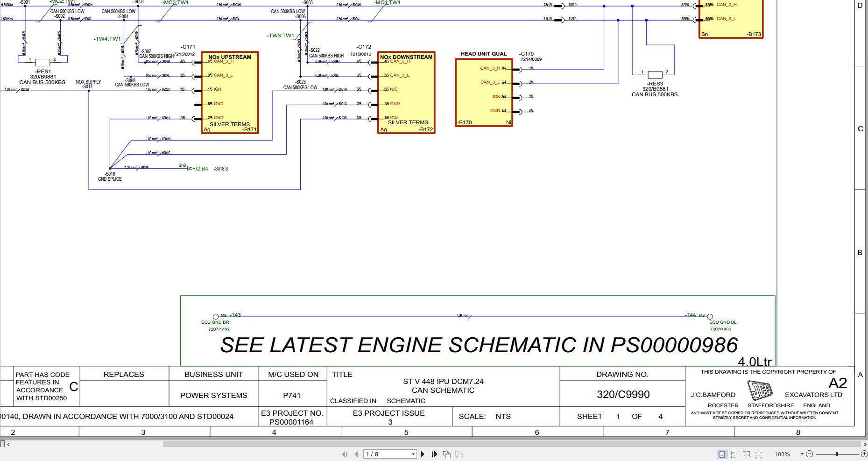Zoom in using the plus icon
Image resolution: width=868 pixels, height=461 pixels.
865,454
